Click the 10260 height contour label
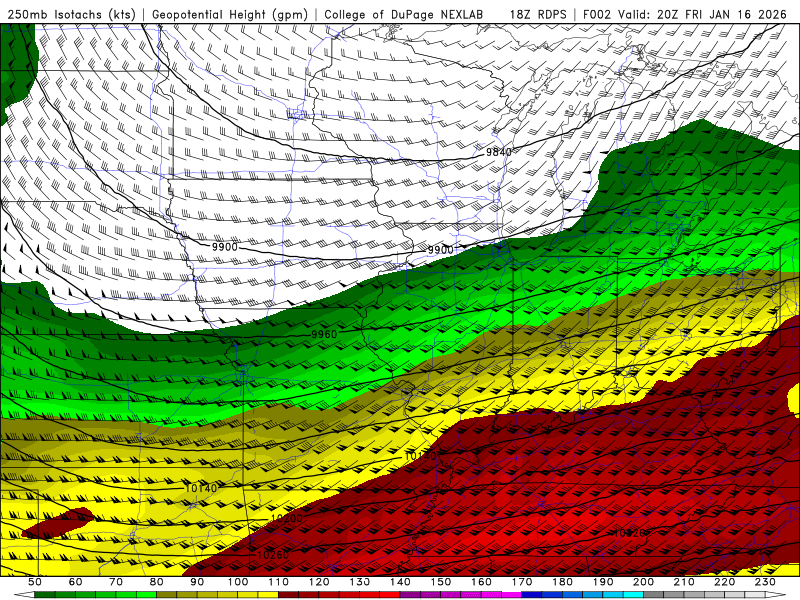Screen dimensions: 800x600 point(273,555)
